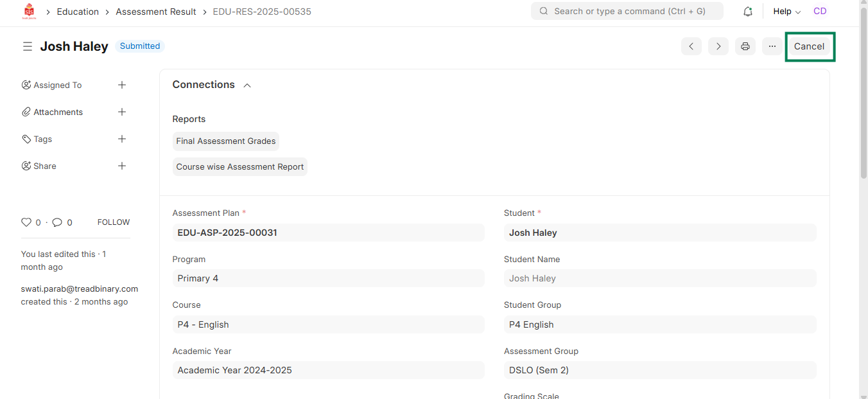The width and height of the screenshot is (868, 399).
Task: Click the Cancel button
Action: pos(809,46)
